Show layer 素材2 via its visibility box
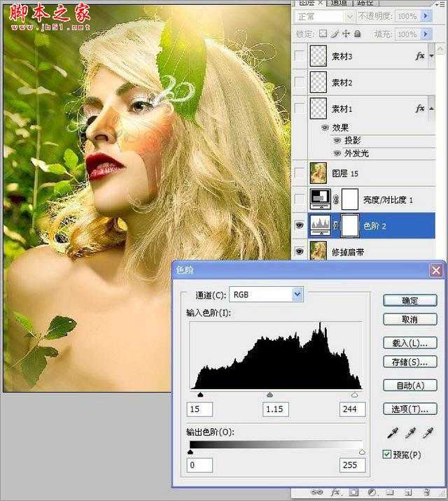448x501 pixels. point(300,82)
